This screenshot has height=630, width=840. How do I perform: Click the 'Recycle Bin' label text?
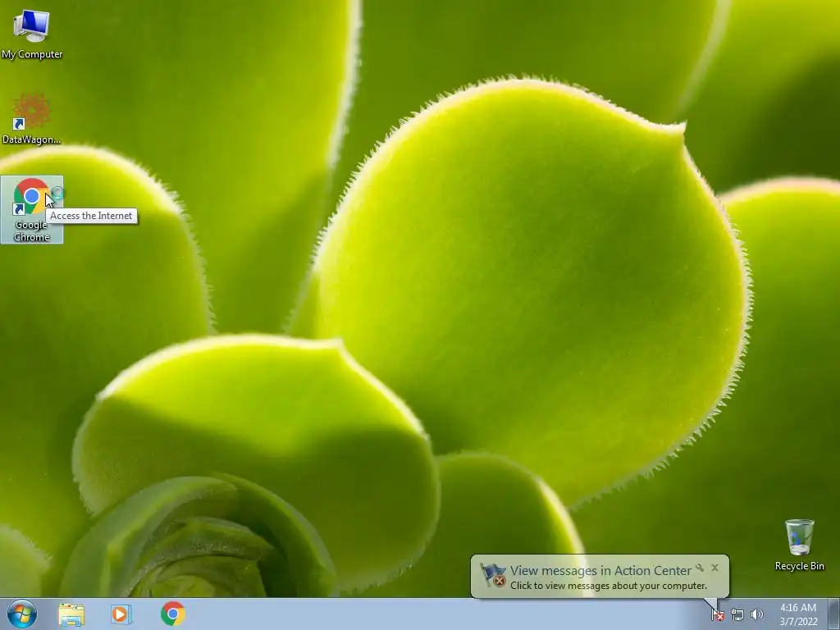click(799, 566)
